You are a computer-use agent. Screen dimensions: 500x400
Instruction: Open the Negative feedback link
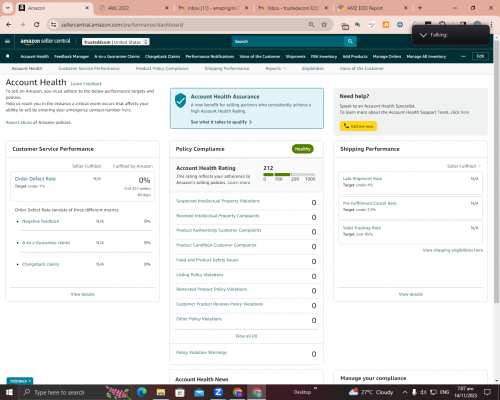pos(40,221)
